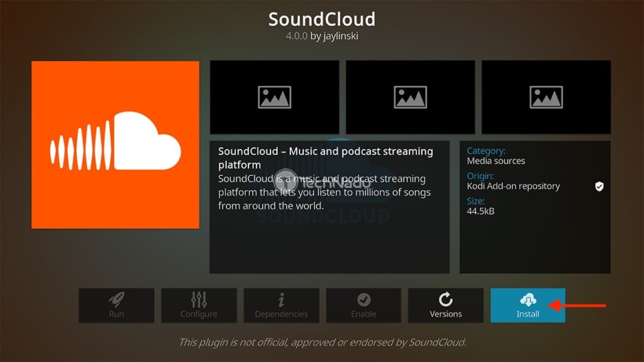644x362 pixels.
Task: Click the 'Category:' label
Action: click(x=486, y=151)
